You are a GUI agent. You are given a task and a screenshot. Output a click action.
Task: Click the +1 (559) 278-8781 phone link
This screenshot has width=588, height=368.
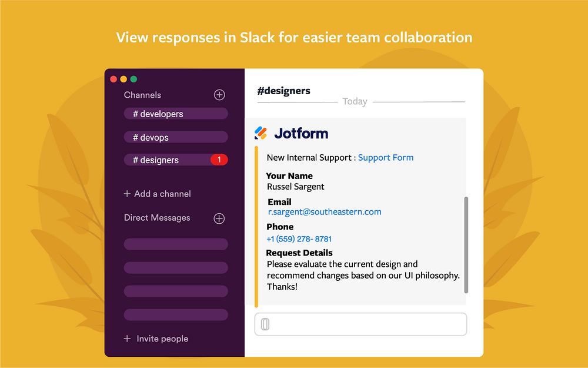299,239
